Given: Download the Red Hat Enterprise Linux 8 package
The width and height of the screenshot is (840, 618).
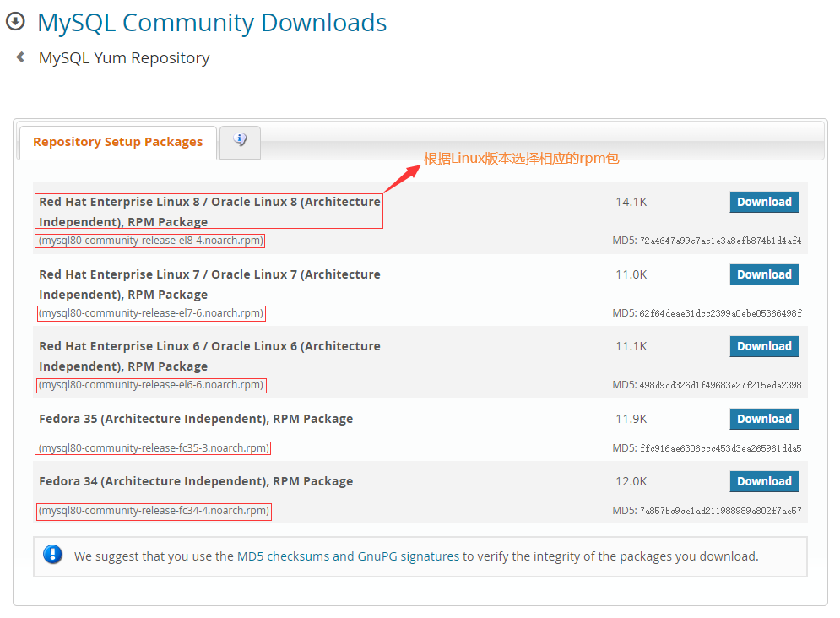Looking at the screenshot, I should pyautogui.click(x=764, y=202).
